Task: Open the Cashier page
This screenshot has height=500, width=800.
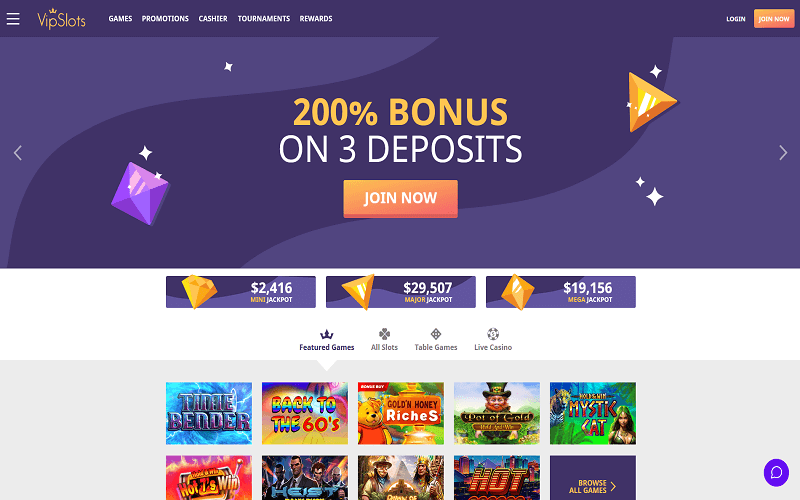Action: coord(213,19)
